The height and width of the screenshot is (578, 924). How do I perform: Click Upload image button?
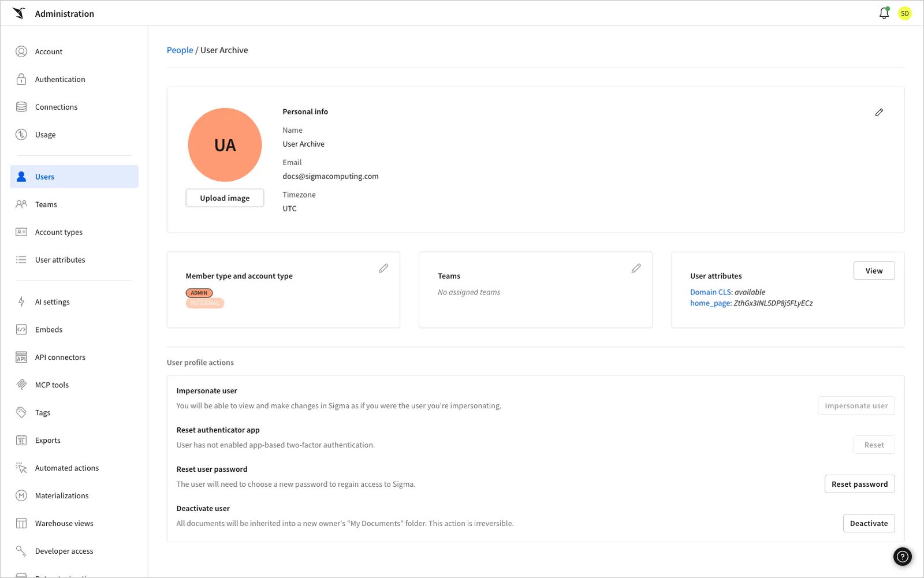click(x=225, y=198)
